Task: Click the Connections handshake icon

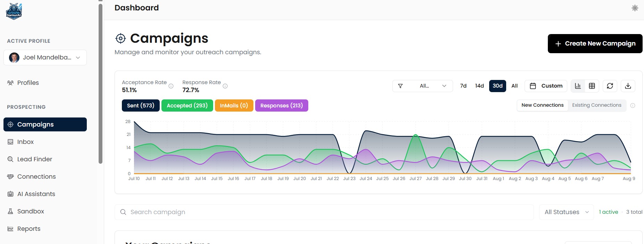Action: pos(10,177)
